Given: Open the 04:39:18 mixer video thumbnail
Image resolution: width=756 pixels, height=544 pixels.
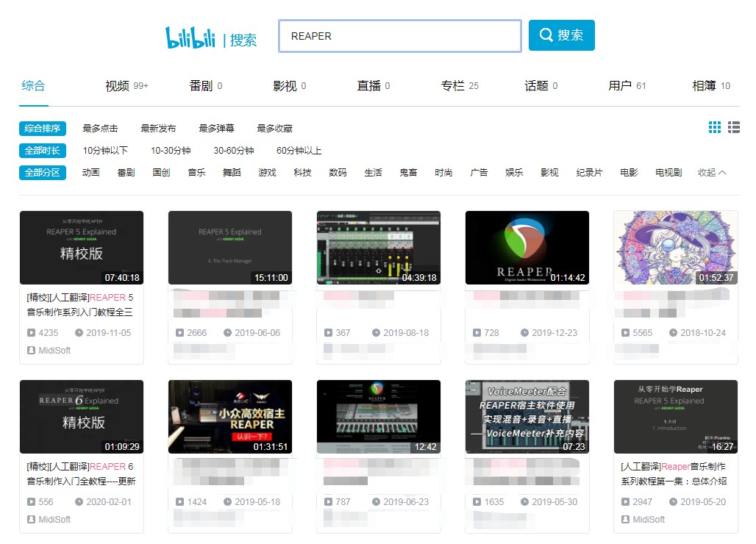Looking at the screenshot, I should pyautogui.click(x=379, y=248).
